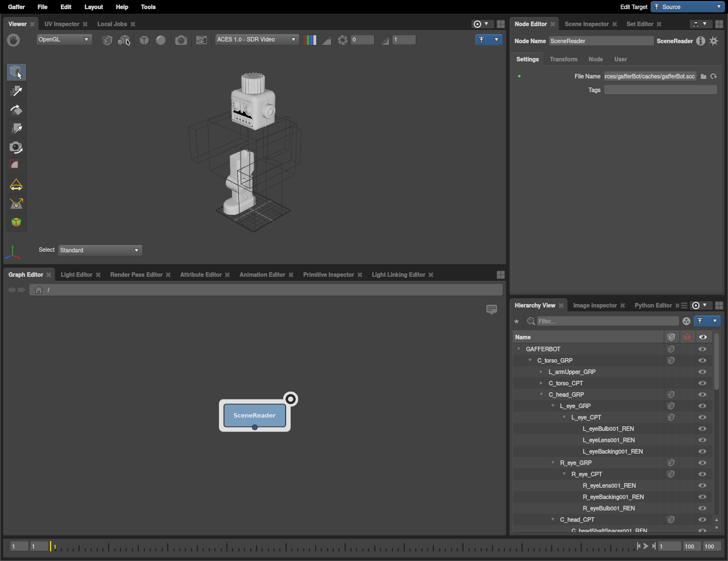
Task: Click the Graph Editor annotations icon
Action: pyautogui.click(x=492, y=310)
